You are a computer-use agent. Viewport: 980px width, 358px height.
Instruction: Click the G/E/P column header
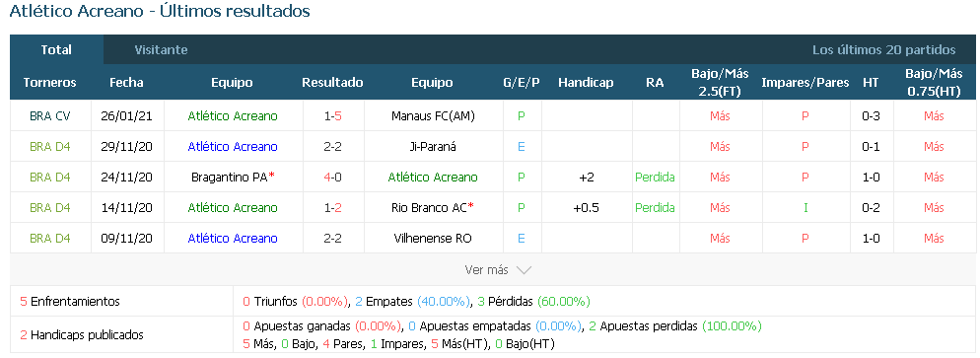pos(522,83)
